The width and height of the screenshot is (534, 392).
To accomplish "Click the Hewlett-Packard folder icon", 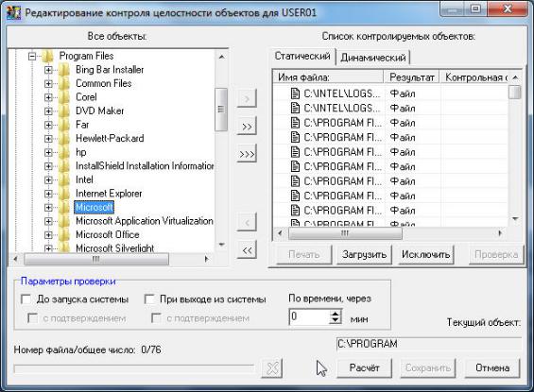I will pyautogui.click(x=64, y=139).
